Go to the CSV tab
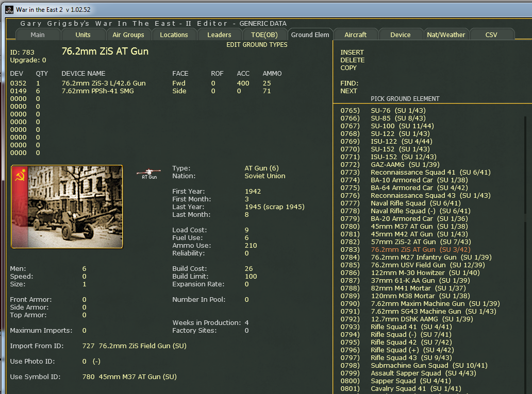Screen dimensions: 532x394 pos(491,35)
